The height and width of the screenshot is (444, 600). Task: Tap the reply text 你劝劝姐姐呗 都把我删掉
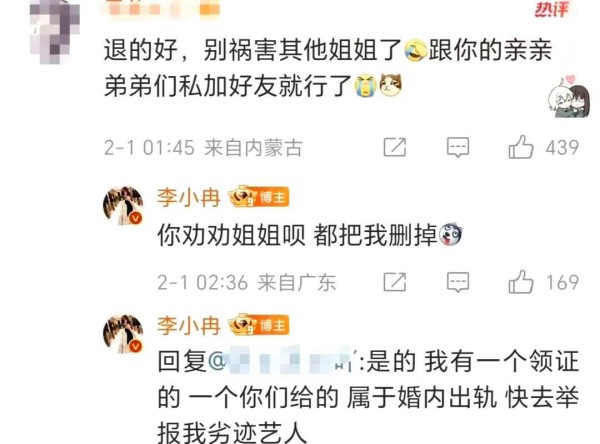click(x=297, y=235)
